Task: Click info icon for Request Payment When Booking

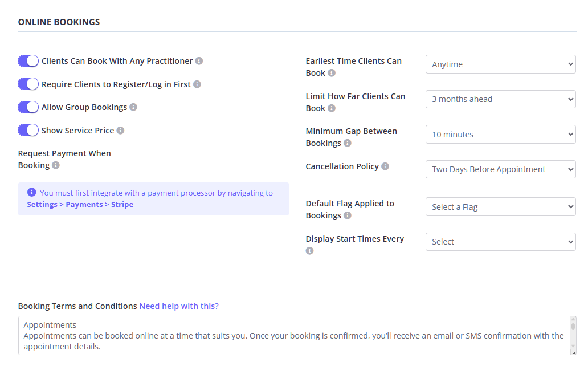Action: click(56, 165)
